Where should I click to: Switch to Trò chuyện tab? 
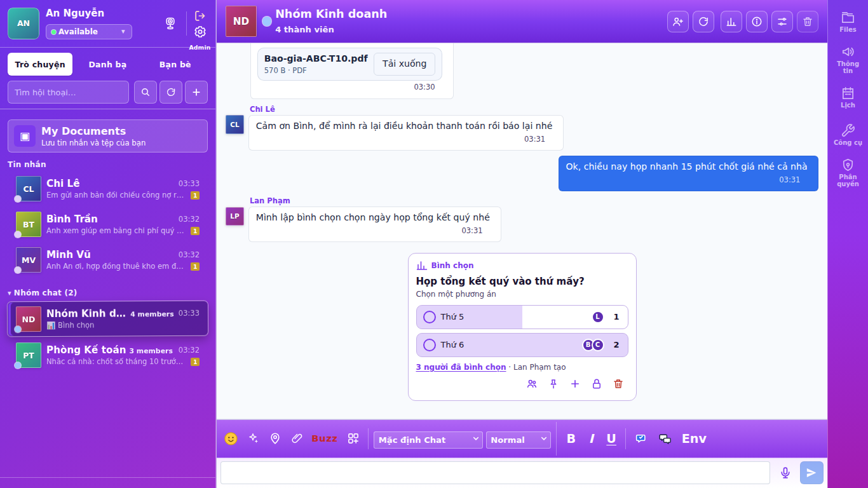click(x=40, y=64)
